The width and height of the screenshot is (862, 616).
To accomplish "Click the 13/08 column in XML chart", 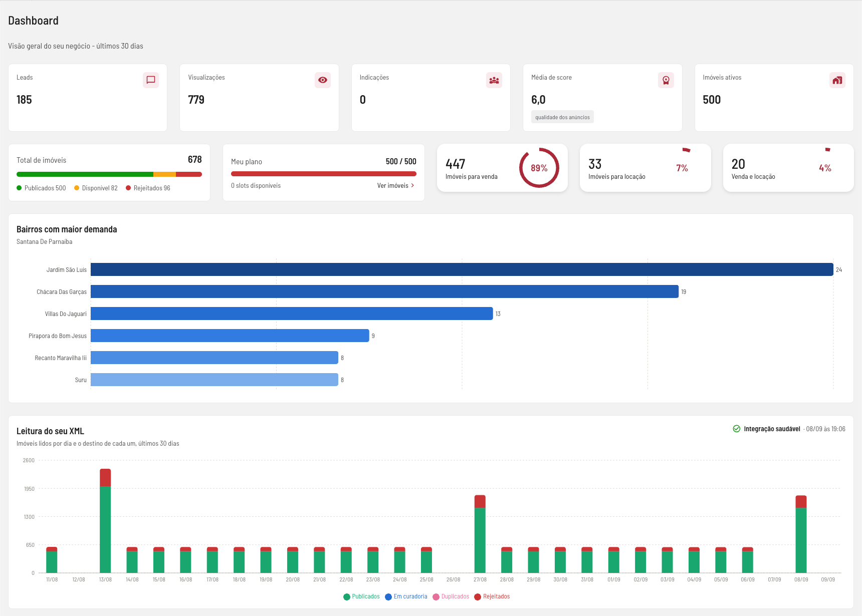I will click(105, 521).
